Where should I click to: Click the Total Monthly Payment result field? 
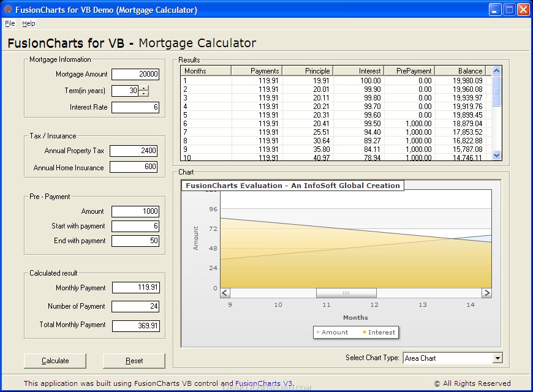coord(135,326)
